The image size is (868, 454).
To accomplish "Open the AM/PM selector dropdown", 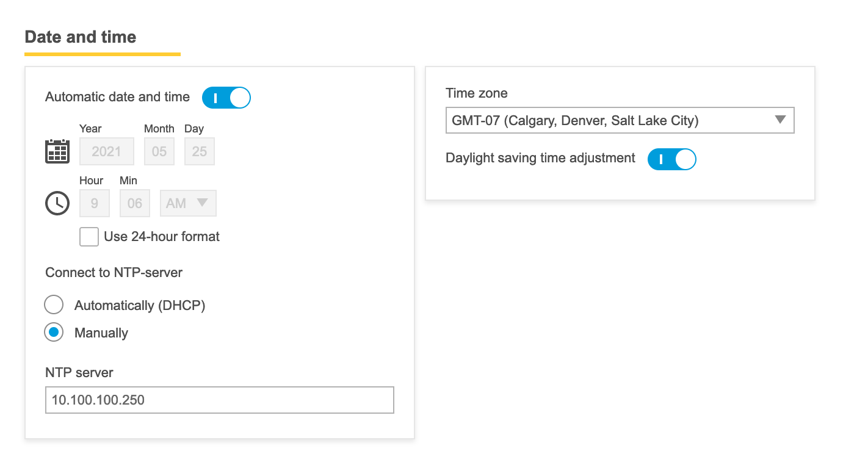I will [188, 203].
